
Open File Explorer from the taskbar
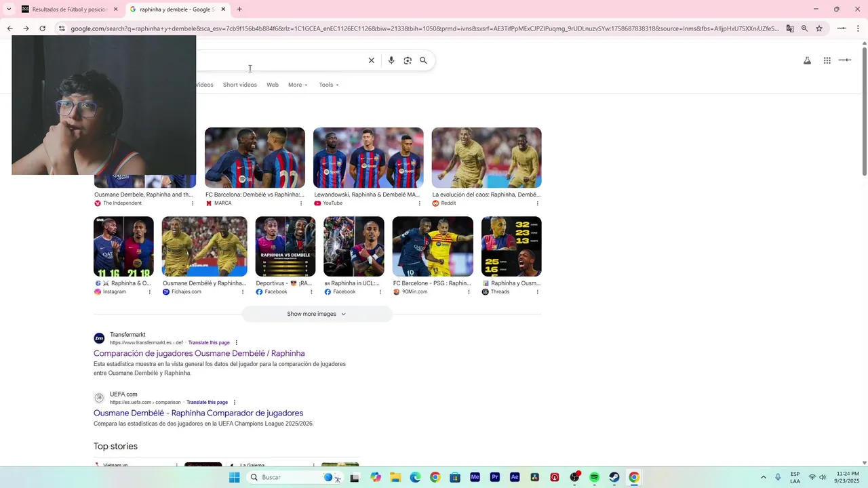[x=395, y=477]
